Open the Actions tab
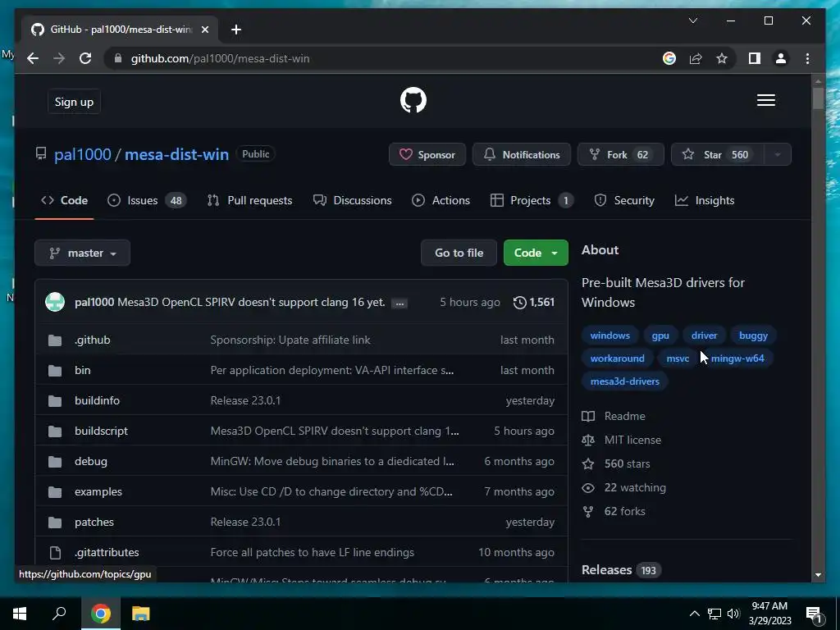 tap(441, 200)
